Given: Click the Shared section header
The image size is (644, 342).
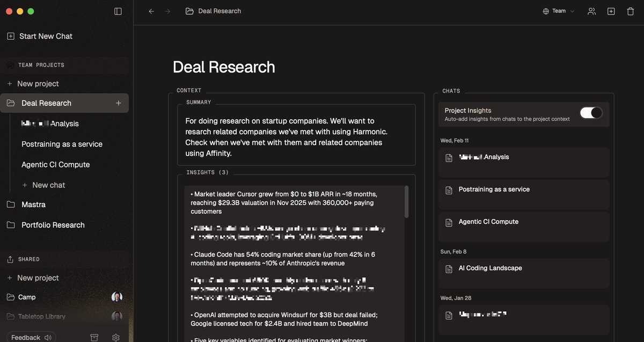Looking at the screenshot, I should pyautogui.click(x=29, y=259).
